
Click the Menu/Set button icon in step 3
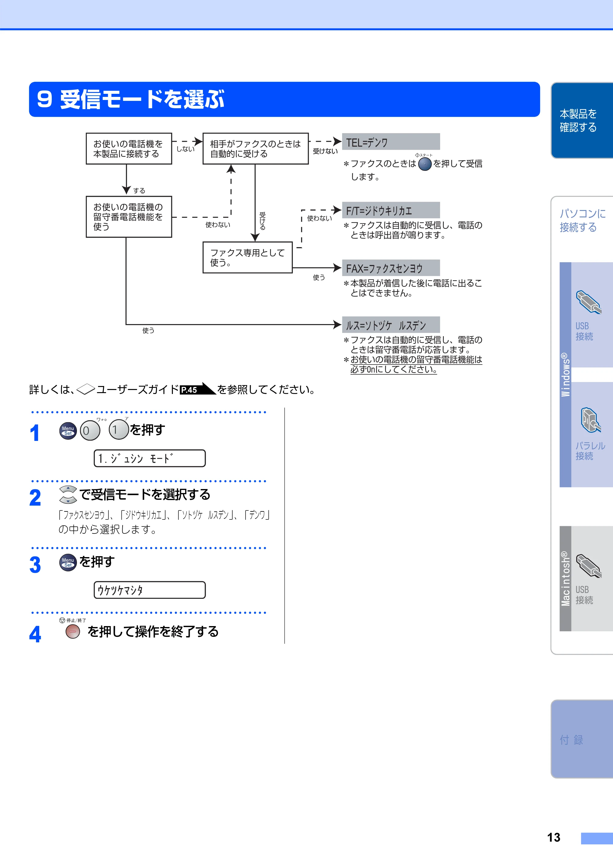coord(68,563)
